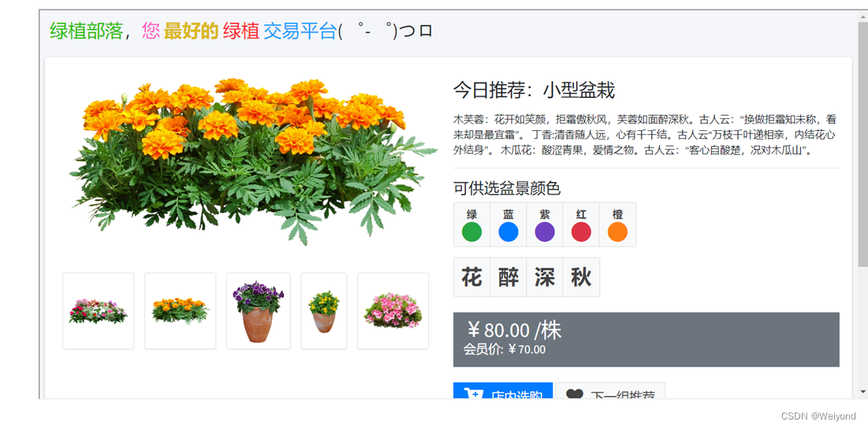Image resolution: width=868 pixels, height=429 pixels.
Task: Open the mixed pink-white flowerbed thumbnail
Action: pos(99,311)
